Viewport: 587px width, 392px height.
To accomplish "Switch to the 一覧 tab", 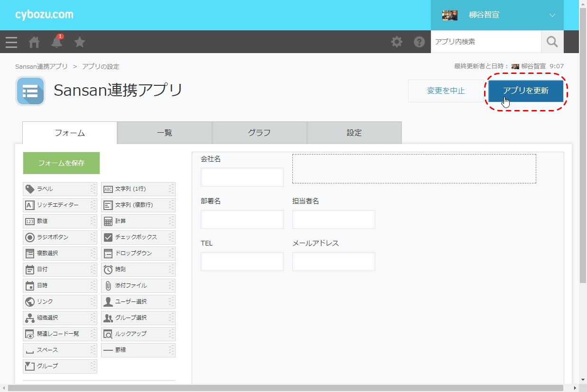I will click(x=164, y=133).
